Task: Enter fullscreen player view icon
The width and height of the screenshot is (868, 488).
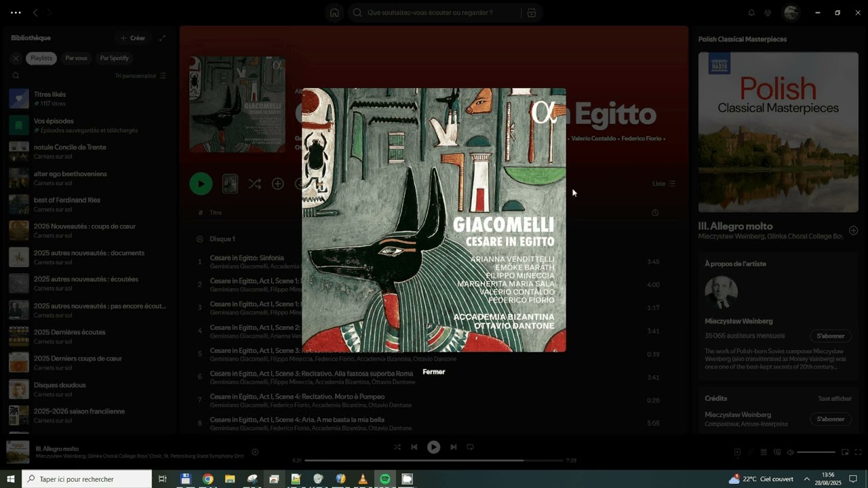Action: coord(859,452)
